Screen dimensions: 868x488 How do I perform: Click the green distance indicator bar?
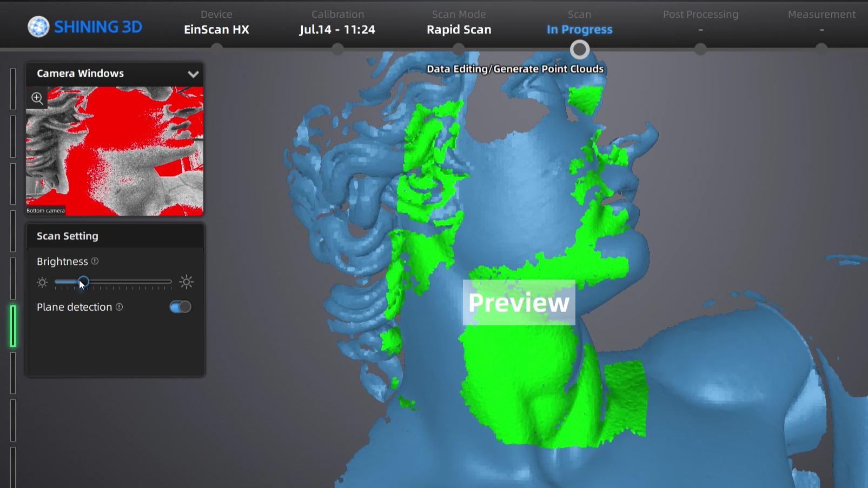(x=13, y=326)
